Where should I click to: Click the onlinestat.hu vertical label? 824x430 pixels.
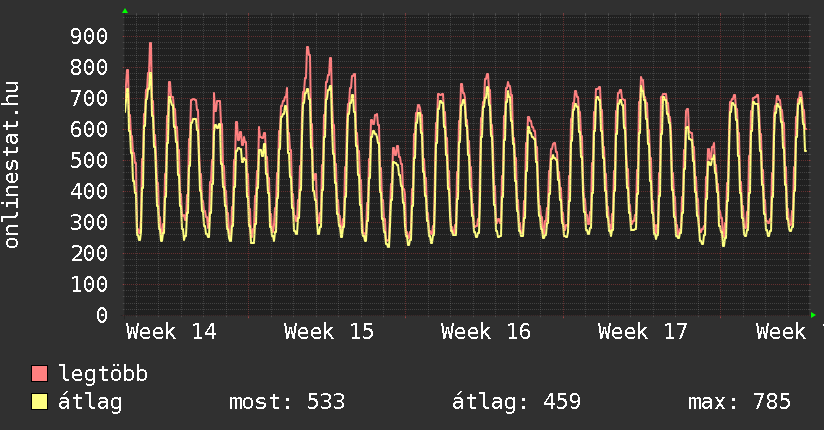click(x=13, y=165)
